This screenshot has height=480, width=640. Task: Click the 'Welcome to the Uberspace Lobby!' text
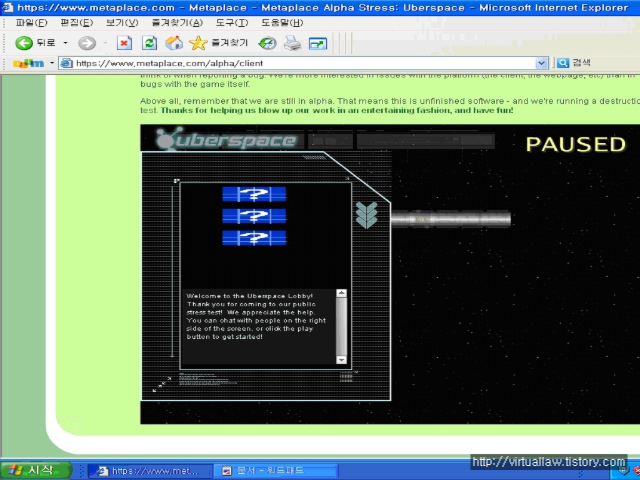tap(249, 296)
